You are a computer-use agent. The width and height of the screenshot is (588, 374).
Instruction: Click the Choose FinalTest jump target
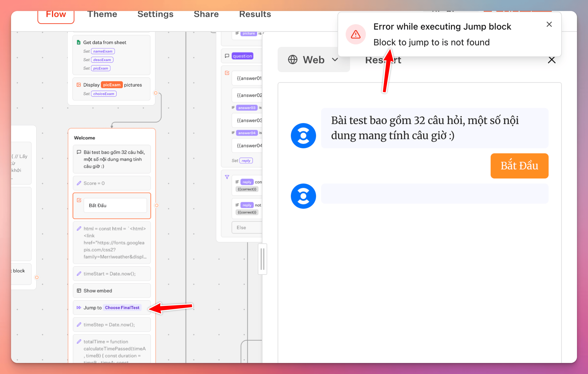tap(122, 308)
